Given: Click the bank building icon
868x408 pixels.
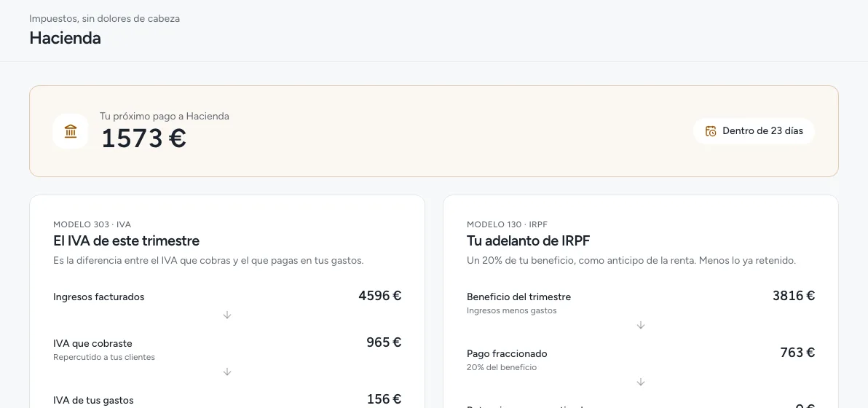Looking at the screenshot, I should [x=71, y=131].
